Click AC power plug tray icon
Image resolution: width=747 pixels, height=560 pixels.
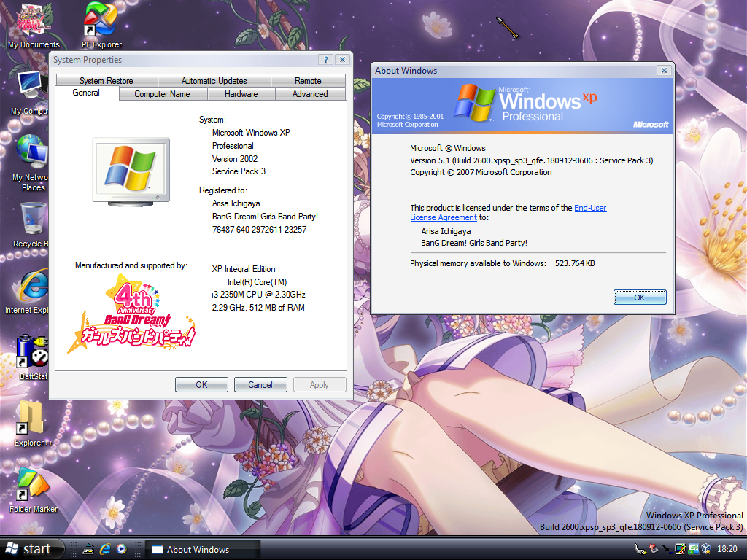tap(640, 550)
